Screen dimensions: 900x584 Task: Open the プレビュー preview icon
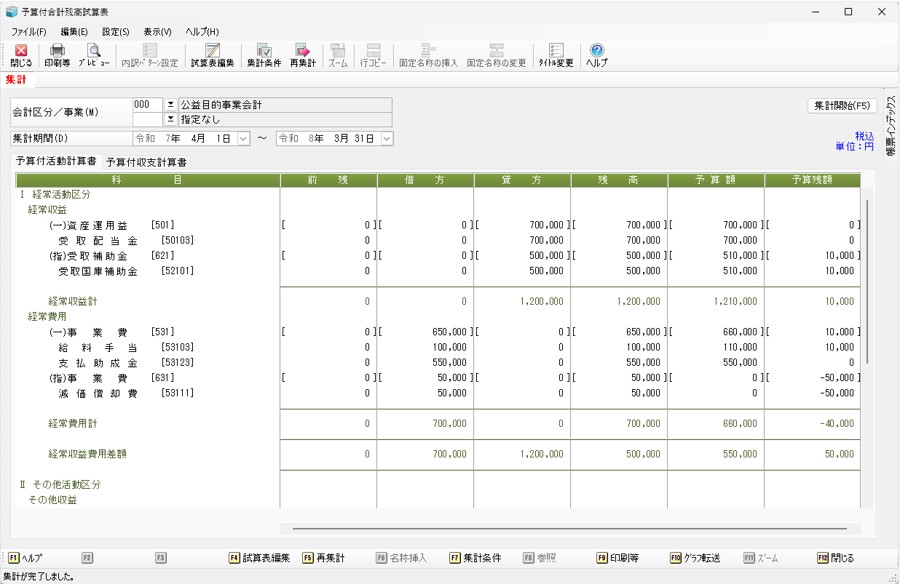pyautogui.click(x=94, y=55)
